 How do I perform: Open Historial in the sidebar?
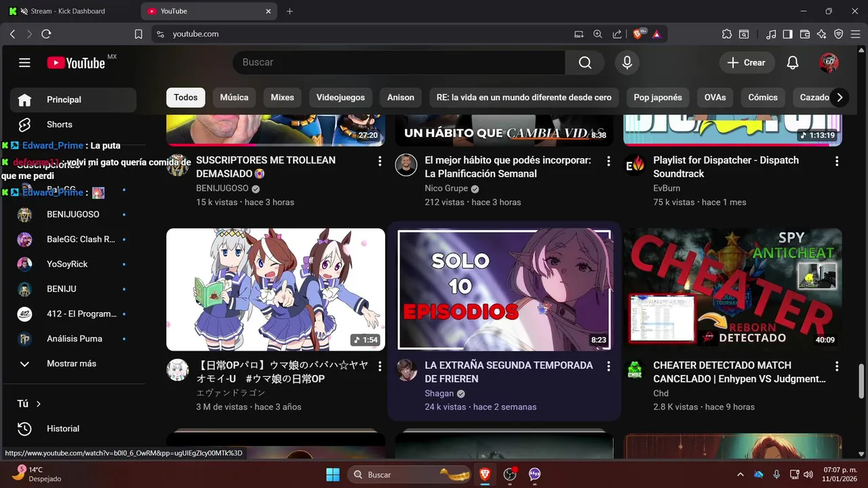tap(73, 428)
